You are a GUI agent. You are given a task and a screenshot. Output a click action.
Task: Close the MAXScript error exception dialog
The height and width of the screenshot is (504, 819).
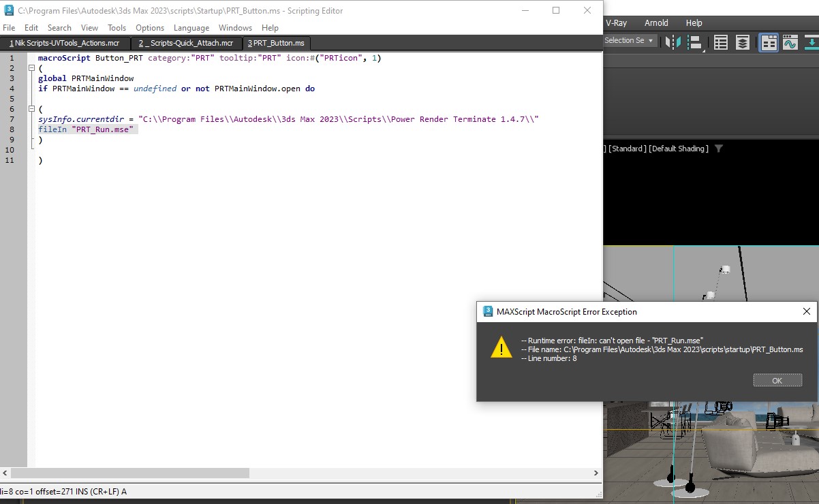tap(806, 311)
